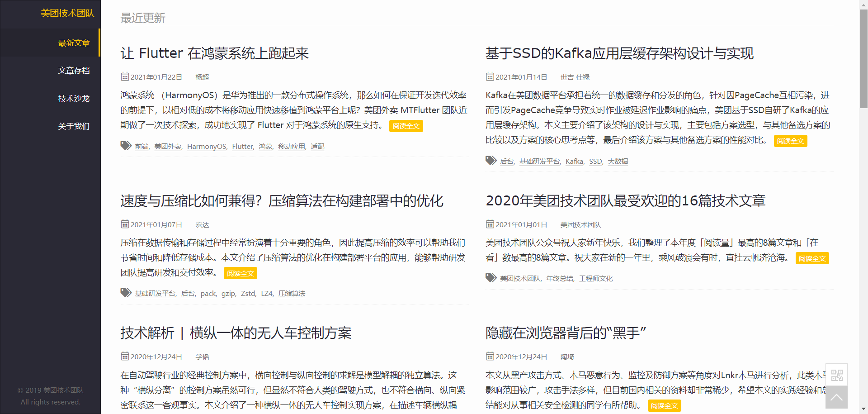The height and width of the screenshot is (414, 868).
Task: Click the calendar icon beside 2021年01月14日
Action: pyautogui.click(x=490, y=76)
